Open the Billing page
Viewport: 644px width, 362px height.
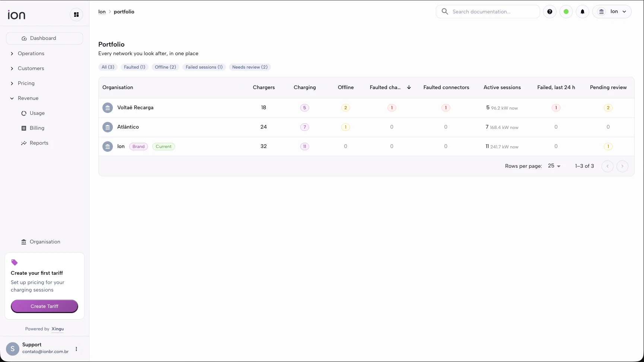point(37,128)
